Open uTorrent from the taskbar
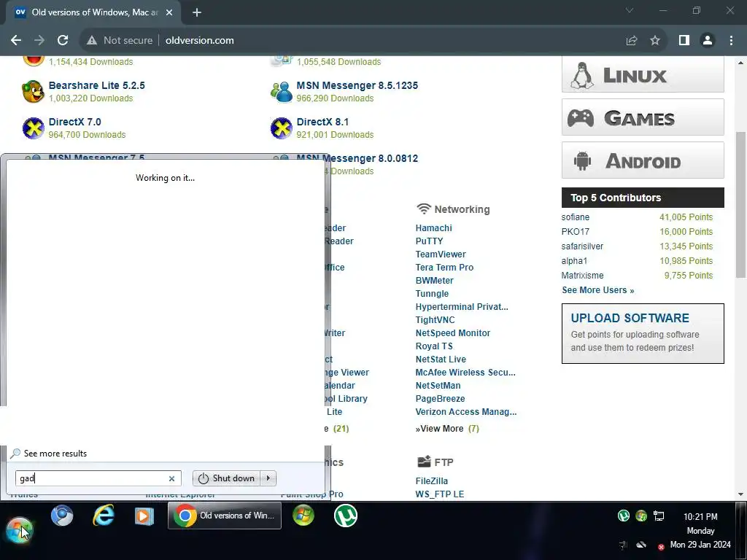 point(345,516)
